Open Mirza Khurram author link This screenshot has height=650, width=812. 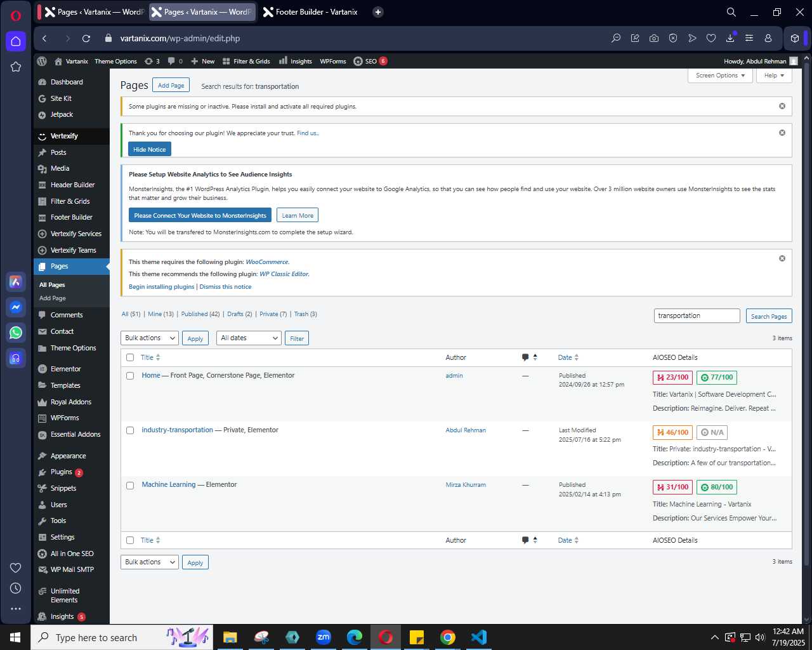point(466,485)
